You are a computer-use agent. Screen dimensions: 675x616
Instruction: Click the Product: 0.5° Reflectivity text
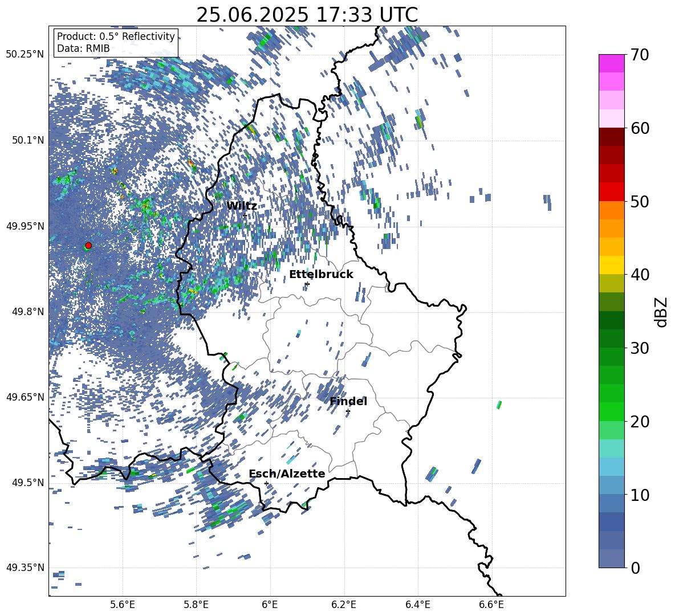pyautogui.click(x=116, y=36)
